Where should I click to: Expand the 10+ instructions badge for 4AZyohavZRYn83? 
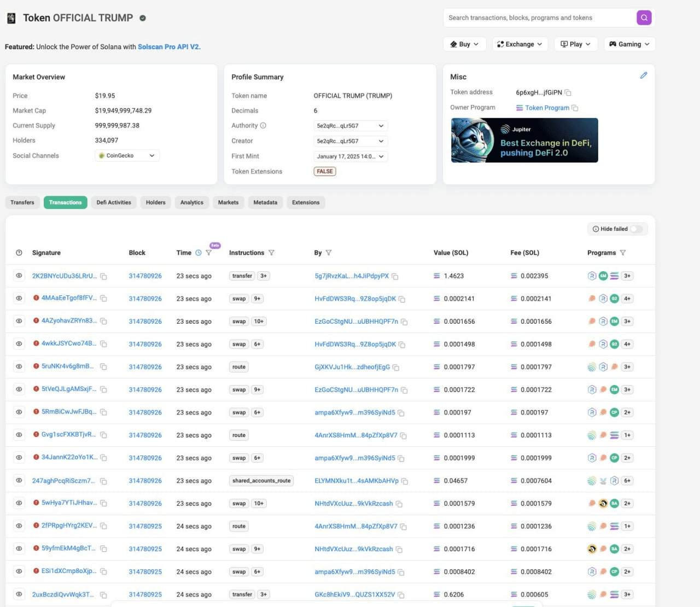pyautogui.click(x=259, y=322)
